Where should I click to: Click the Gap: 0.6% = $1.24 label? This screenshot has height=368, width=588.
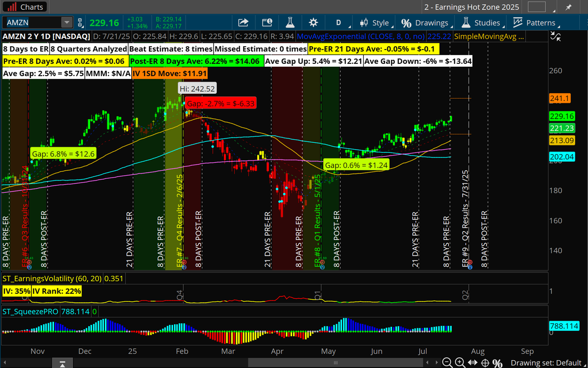coord(356,165)
